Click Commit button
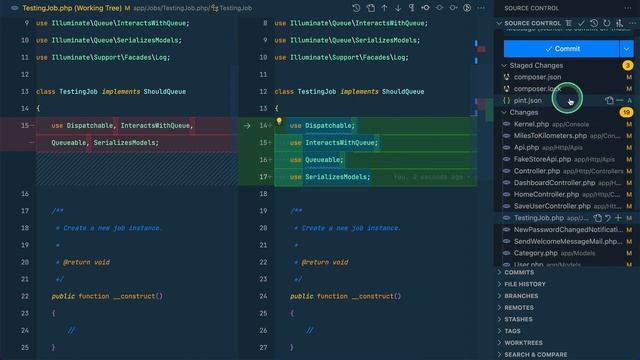 pos(561,49)
